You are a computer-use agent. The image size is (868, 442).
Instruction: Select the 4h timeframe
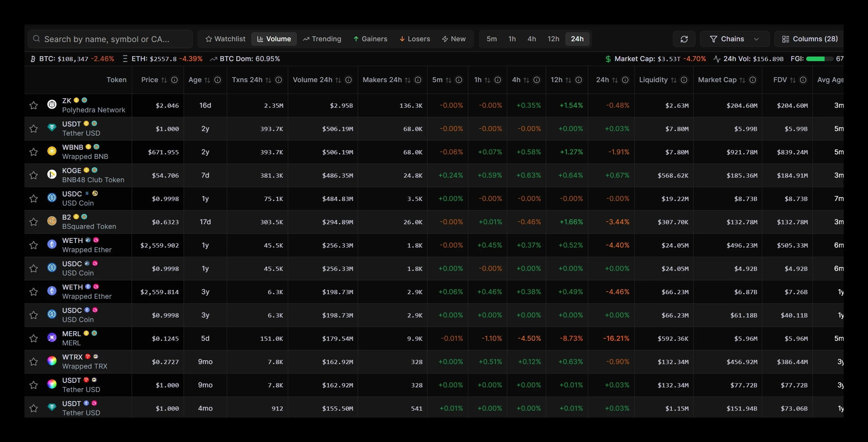tap(532, 39)
